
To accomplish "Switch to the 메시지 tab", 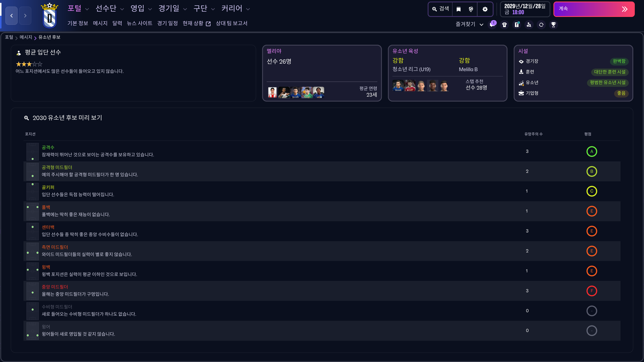I will pos(100,23).
